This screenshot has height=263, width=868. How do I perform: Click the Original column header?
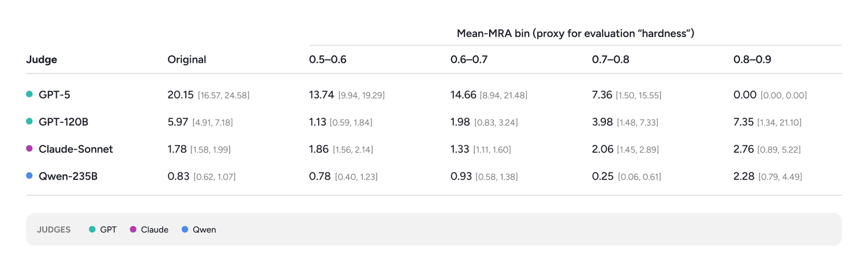pyautogui.click(x=187, y=59)
